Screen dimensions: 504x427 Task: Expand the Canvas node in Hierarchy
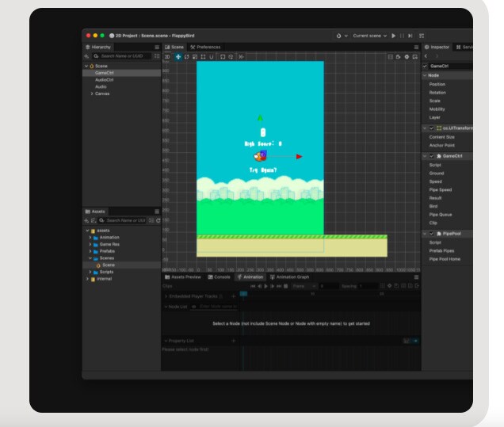[x=92, y=93]
